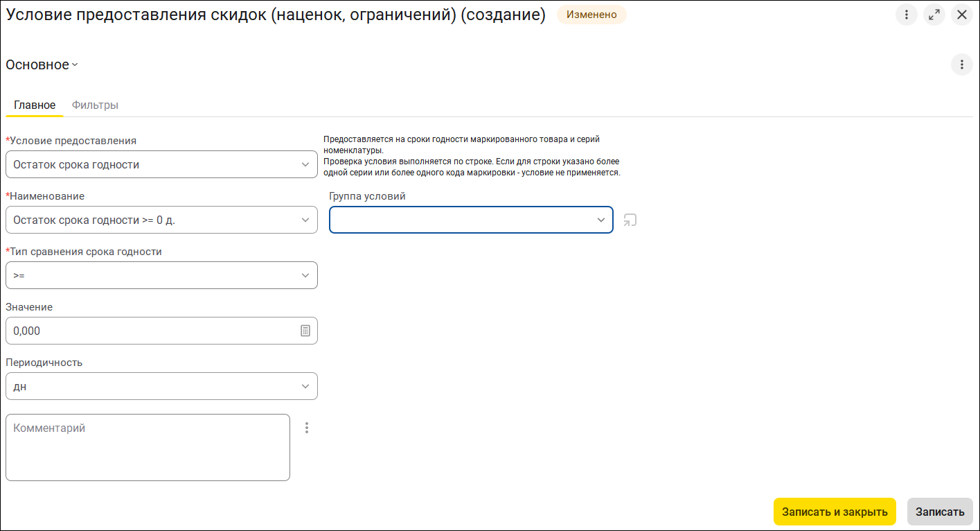Click the Записать button

[x=940, y=512]
